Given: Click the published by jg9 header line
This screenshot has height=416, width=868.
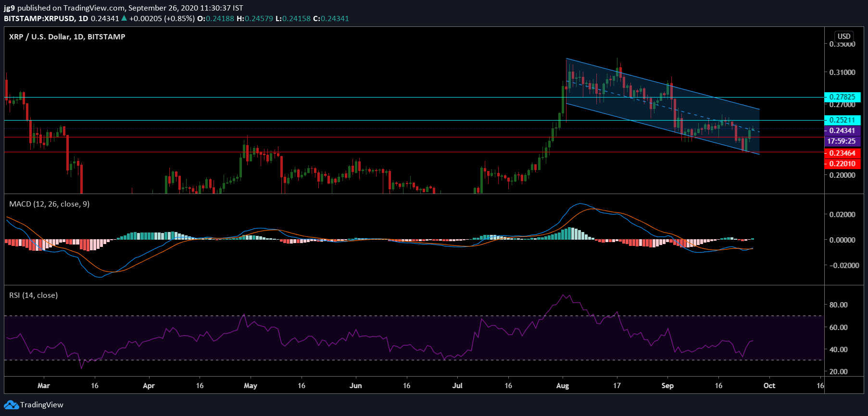Looking at the screenshot, I should coord(124,8).
